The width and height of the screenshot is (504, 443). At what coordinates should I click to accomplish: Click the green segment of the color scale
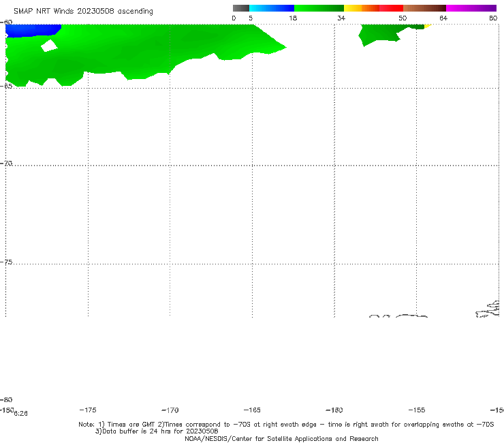(x=319, y=8)
